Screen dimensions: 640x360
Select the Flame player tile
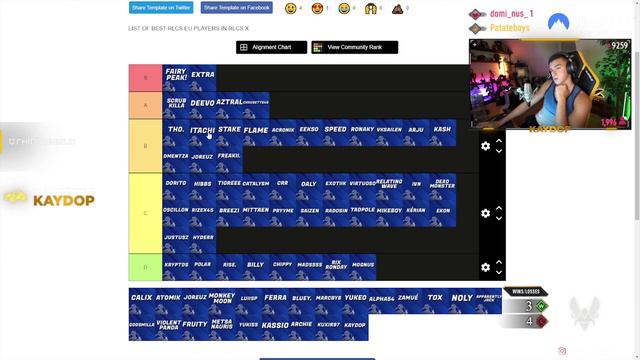256,133
